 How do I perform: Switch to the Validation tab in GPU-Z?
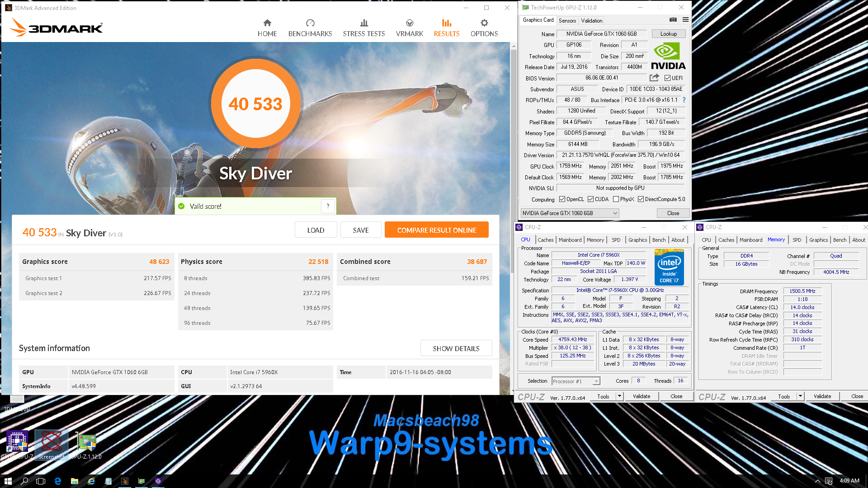[x=591, y=21]
